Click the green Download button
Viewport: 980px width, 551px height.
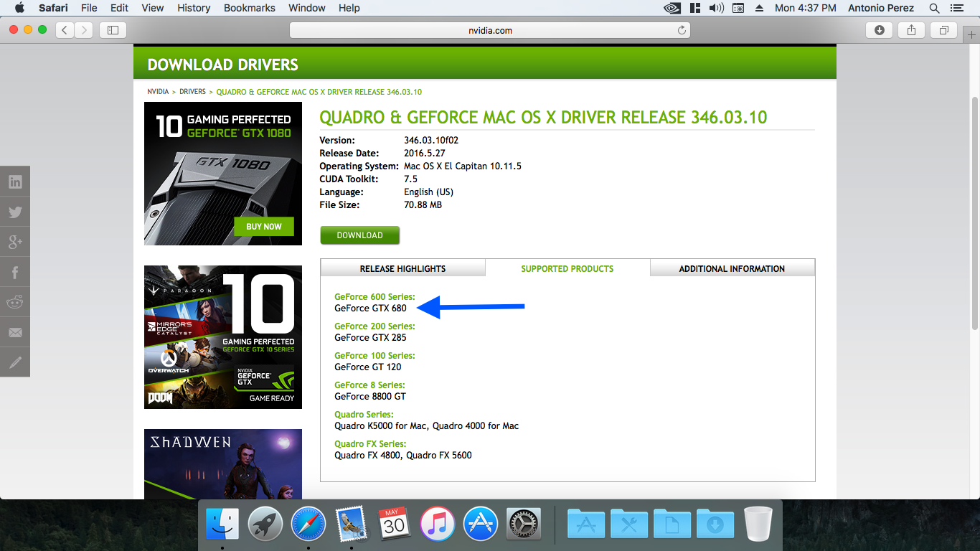point(359,235)
